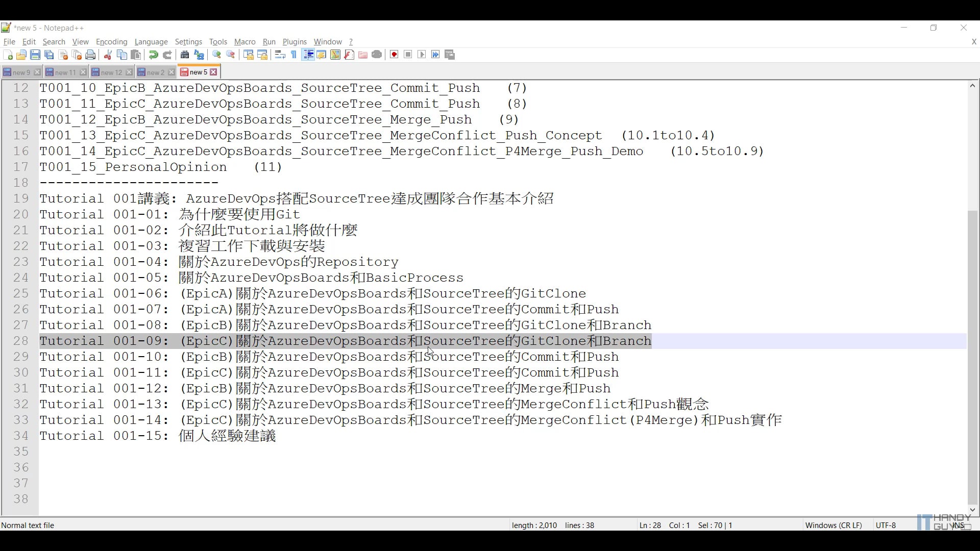The height and width of the screenshot is (551, 980).
Task: Play the recorded macro via toolbar icon
Action: (x=422, y=55)
